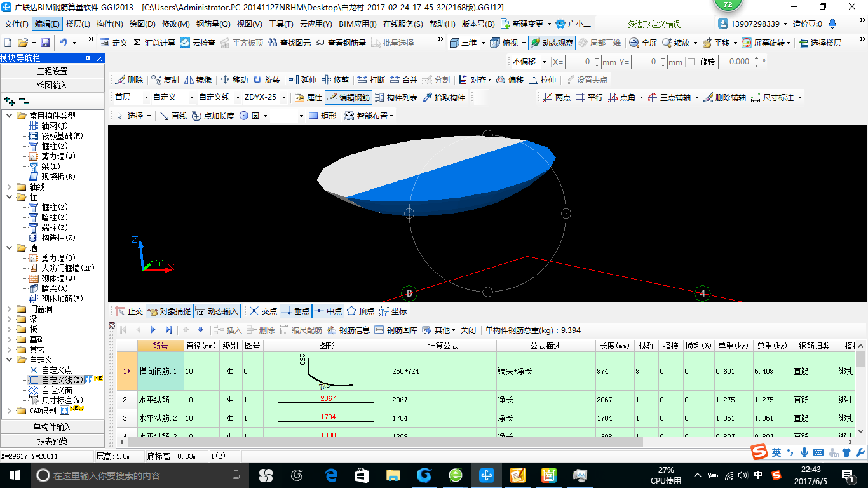Open 云检查 tool
The width and height of the screenshot is (868, 488).
click(198, 43)
